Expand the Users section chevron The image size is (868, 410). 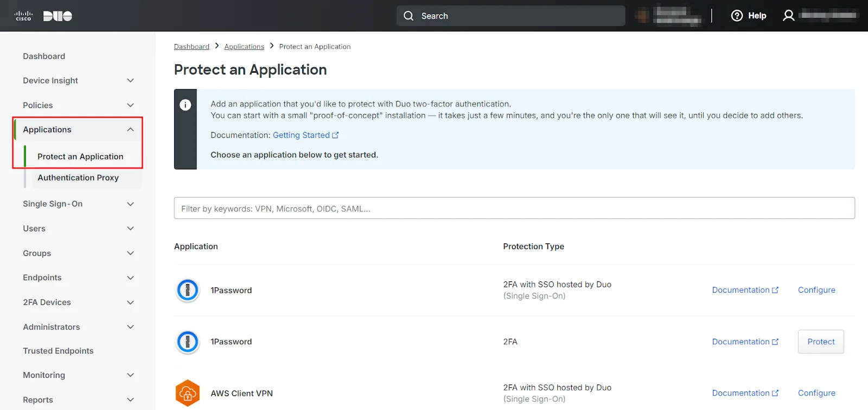click(130, 229)
